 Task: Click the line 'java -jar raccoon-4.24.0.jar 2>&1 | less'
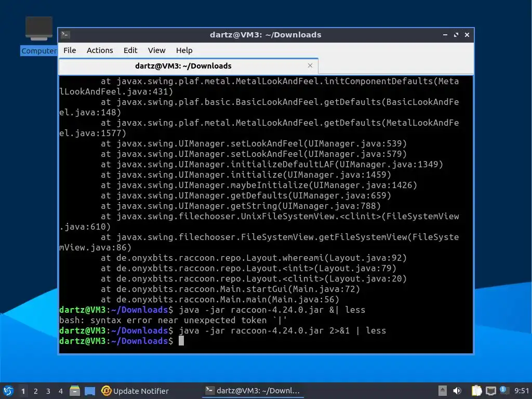click(282, 330)
